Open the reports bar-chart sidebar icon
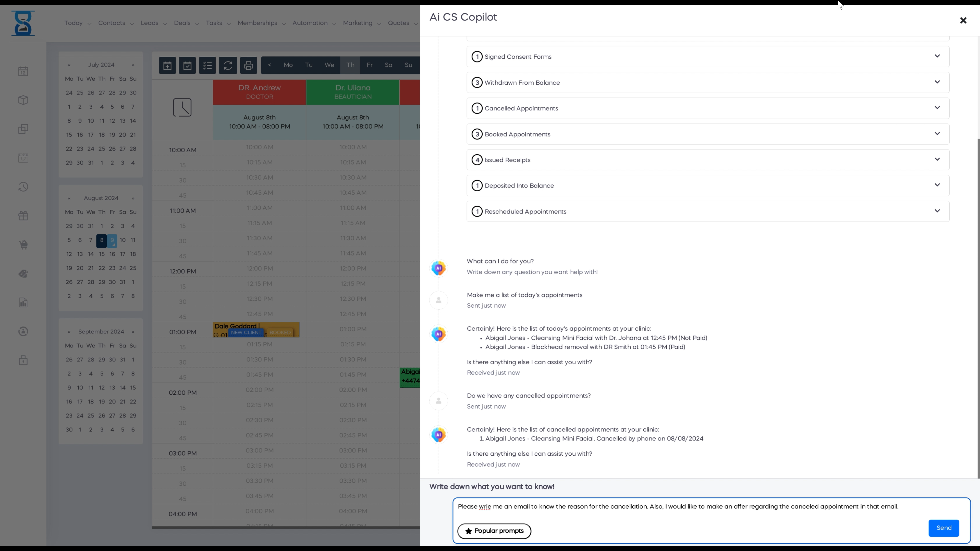Screen dimensions: 980x551 pyautogui.click(x=23, y=302)
